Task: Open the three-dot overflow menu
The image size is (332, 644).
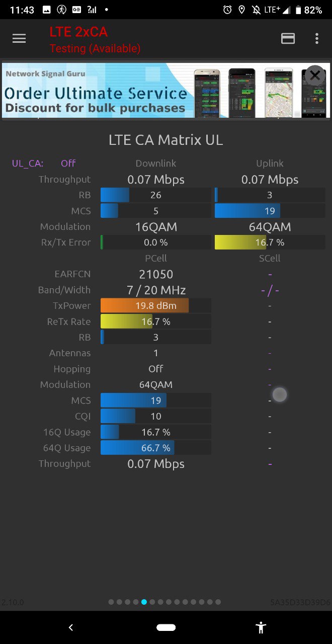Action: point(316,39)
